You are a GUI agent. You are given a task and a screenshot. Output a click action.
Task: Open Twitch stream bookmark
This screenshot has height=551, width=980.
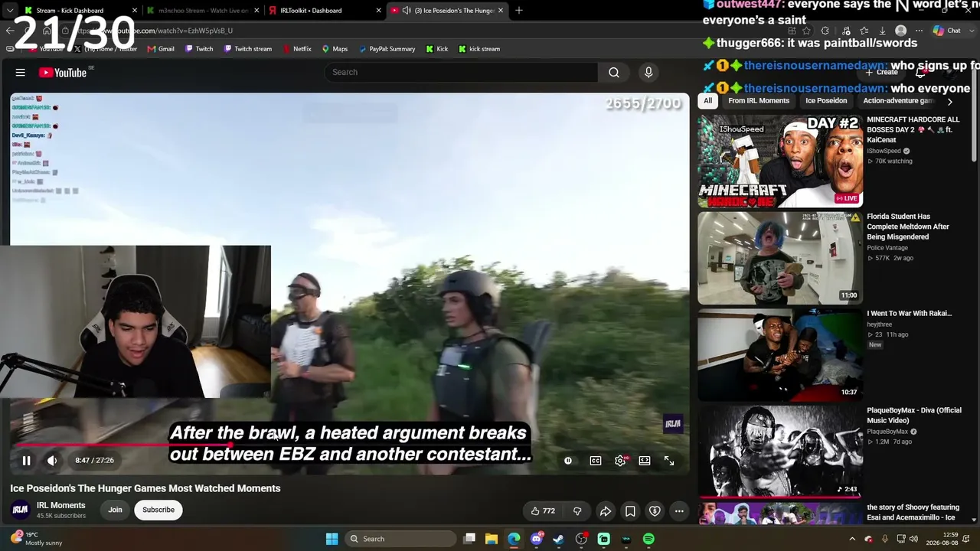click(x=247, y=49)
